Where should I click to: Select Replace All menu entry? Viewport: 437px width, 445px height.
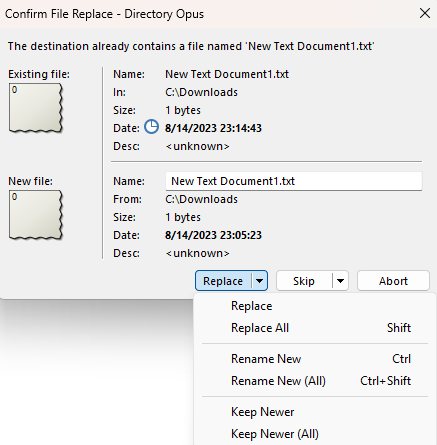click(314, 328)
